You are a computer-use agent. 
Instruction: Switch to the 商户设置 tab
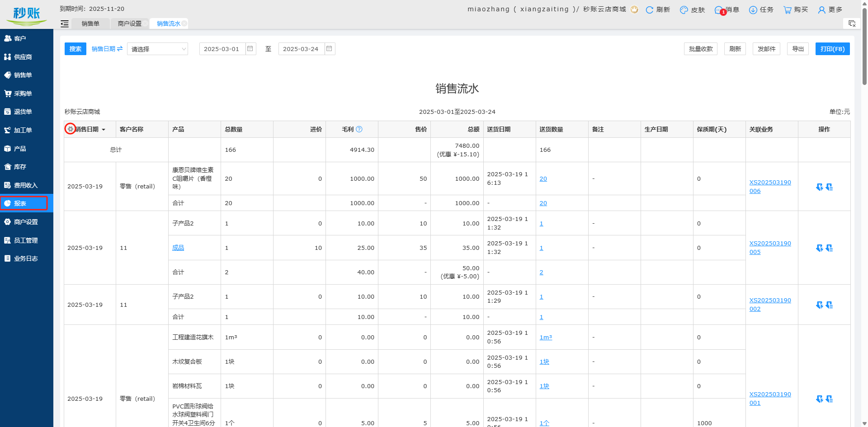[130, 23]
